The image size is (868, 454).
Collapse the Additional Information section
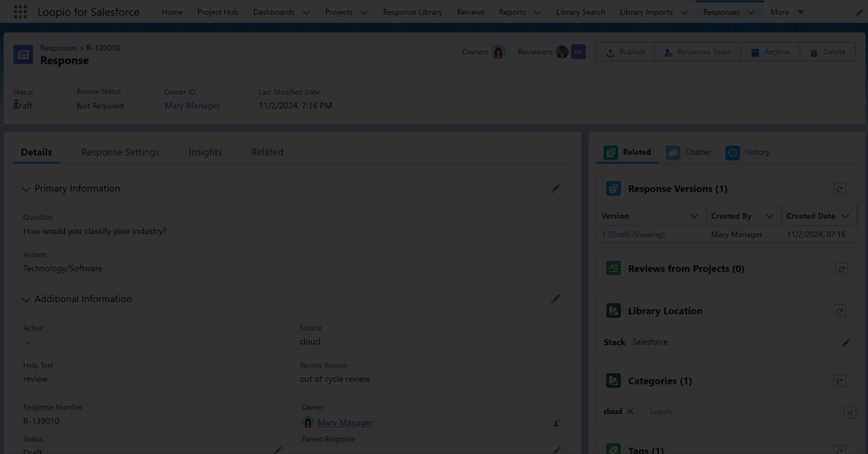[26, 300]
